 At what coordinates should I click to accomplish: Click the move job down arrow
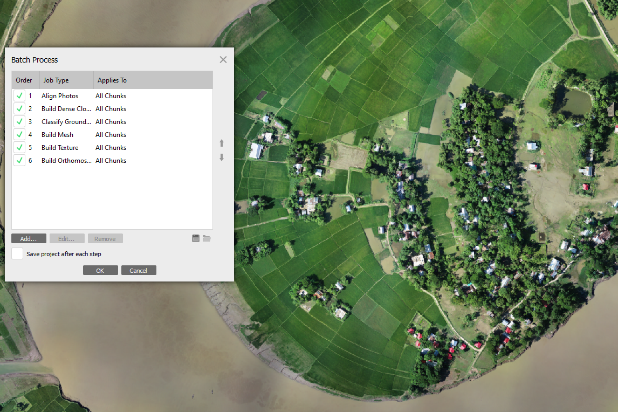pos(221,157)
